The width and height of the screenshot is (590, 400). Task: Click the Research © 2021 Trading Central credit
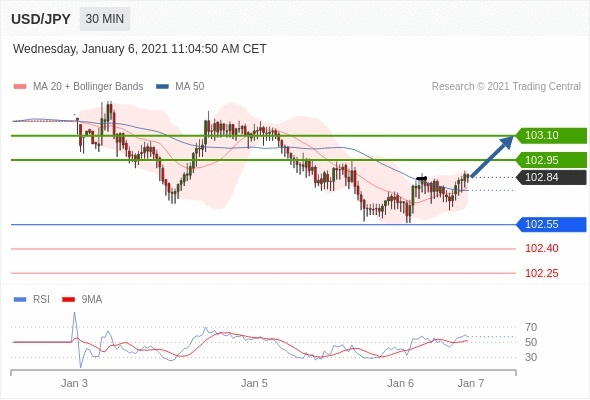tap(506, 87)
